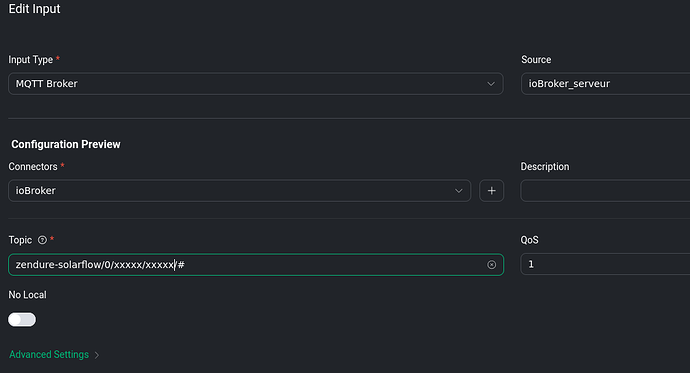690x373 pixels.
Task: Click the Connectors label text
Action: click(x=33, y=166)
